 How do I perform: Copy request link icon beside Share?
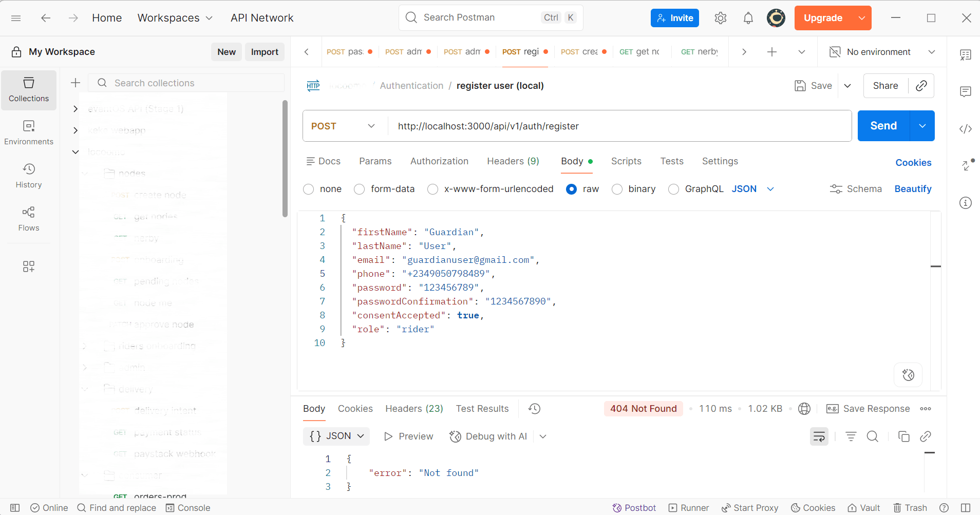[921, 86]
